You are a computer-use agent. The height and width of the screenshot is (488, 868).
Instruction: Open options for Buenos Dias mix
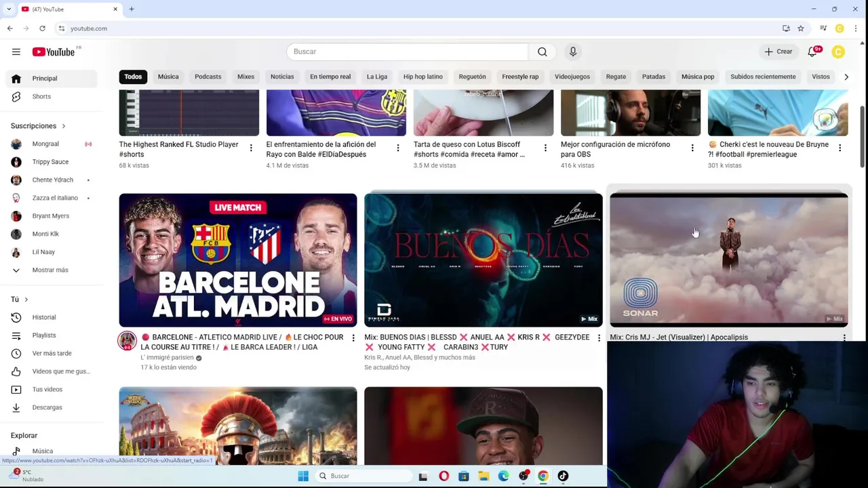tap(599, 338)
